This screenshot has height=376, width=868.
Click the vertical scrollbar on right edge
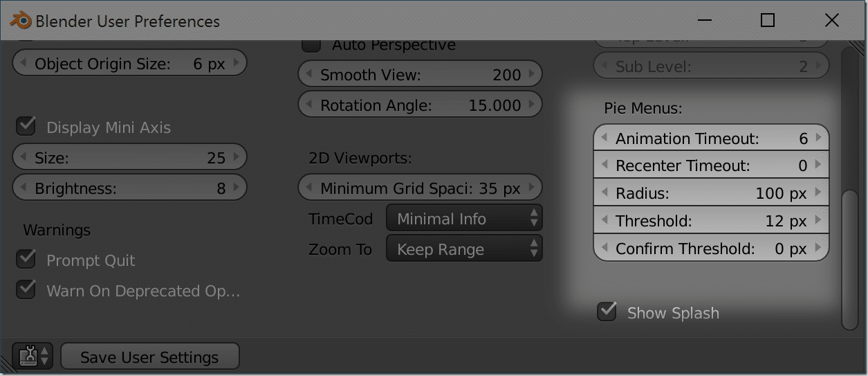(849, 261)
